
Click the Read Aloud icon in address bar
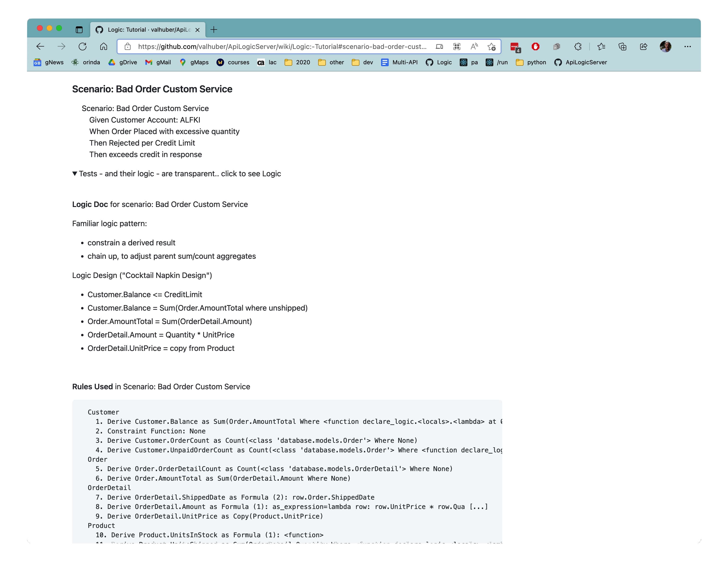[474, 47]
